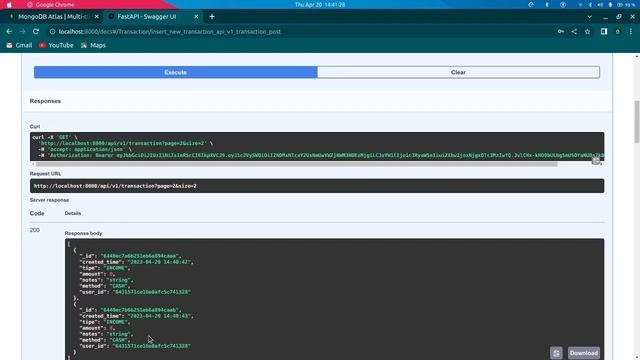Image resolution: width=640 pixels, height=360 pixels.
Task: Click the page vertical scrollbar
Action: click(x=637, y=121)
